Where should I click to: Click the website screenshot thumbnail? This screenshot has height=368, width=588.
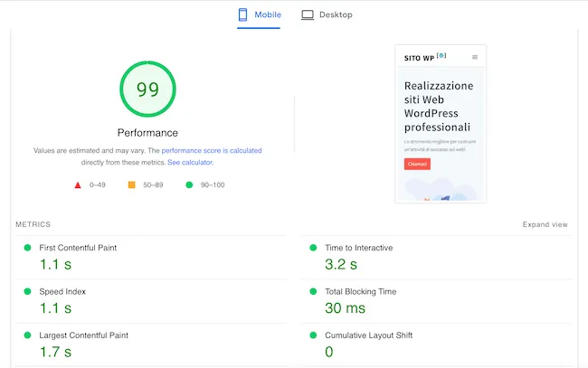tap(441, 123)
